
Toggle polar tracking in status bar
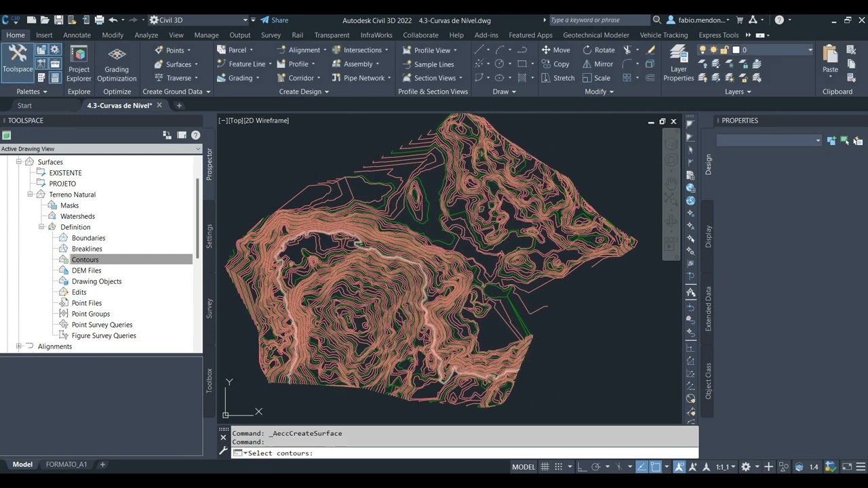pyautogui.click(x=596, y=467)
